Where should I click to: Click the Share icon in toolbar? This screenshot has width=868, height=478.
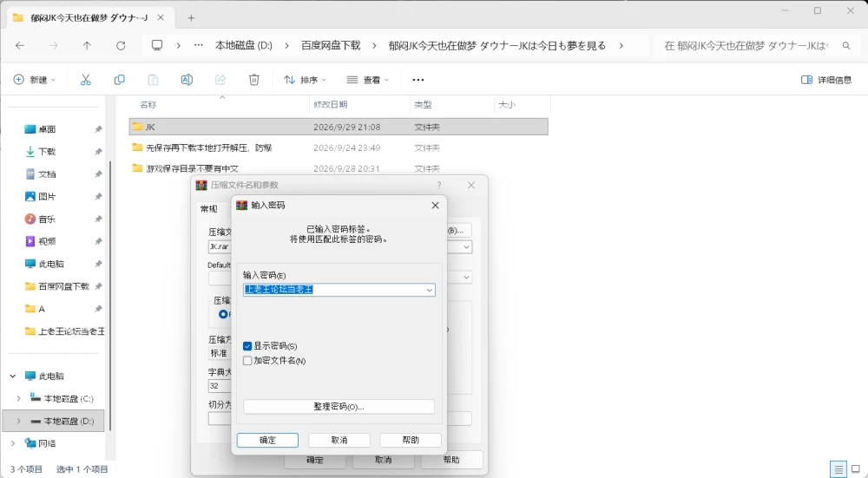pos(220,80)
